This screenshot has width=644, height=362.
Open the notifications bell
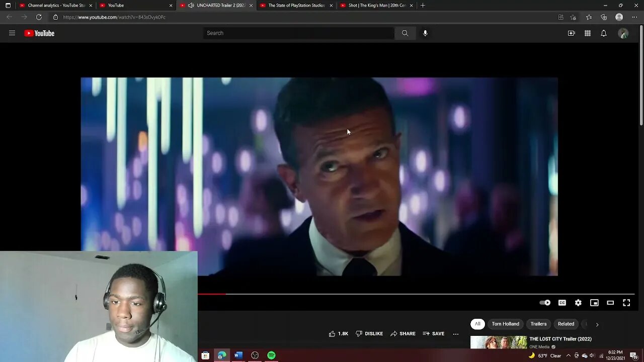(x=604, y=33)
